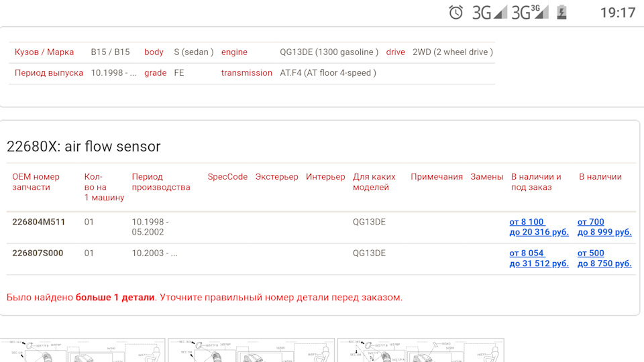Open price link from 8 054 to 31 512 руб.
This screenshot has width=644, height=362.
click(x=539, y=258)
